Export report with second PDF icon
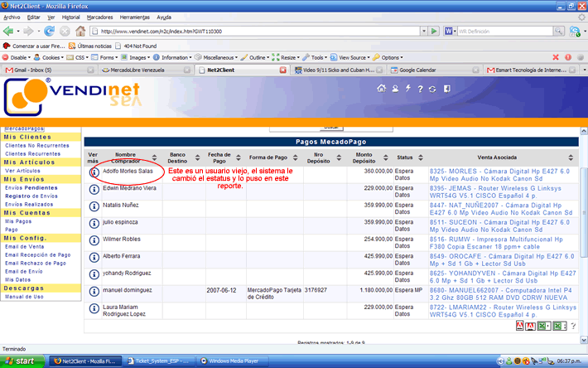588x368 pixels. tap(530, 326)
